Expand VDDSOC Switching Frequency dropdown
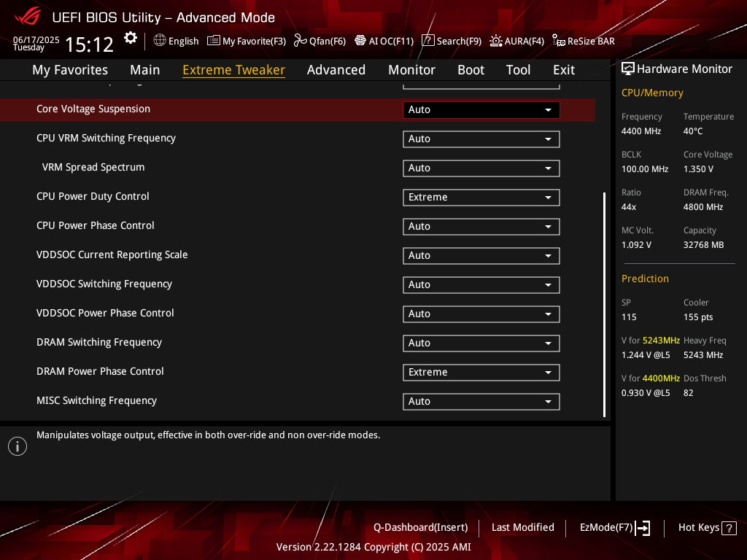This screenshot has width=747, height=560. pyautogui.click(x=481, y=285)
